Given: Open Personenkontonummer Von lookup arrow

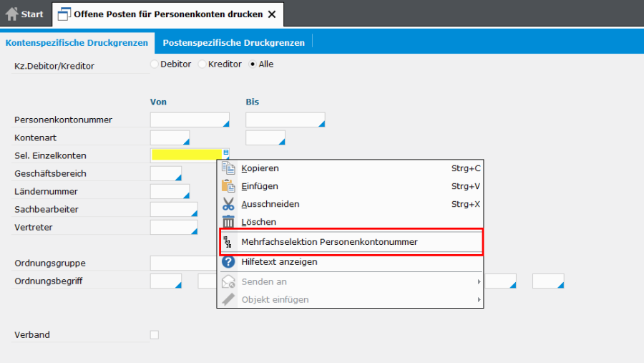Looking at the screenshot, I should [226, 124].
